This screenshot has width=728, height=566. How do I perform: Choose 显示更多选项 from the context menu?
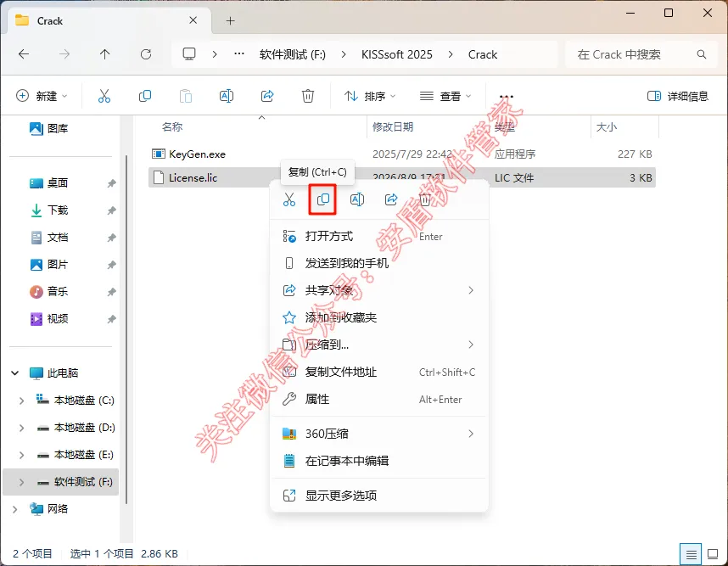tap(379, 496)
